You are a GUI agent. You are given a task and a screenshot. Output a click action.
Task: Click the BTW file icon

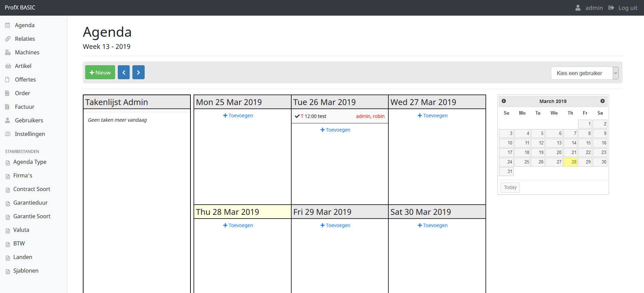tap(8, 244)
